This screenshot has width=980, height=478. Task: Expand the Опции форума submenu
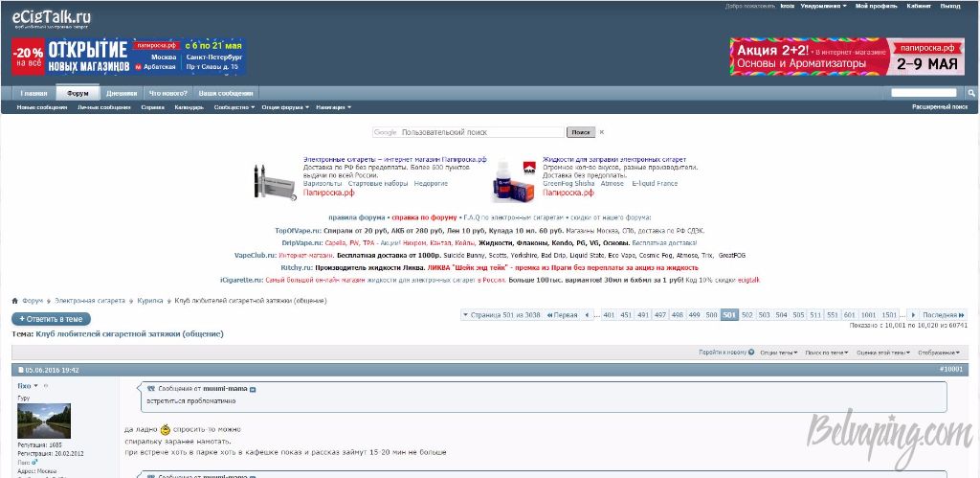click(285, 107)
